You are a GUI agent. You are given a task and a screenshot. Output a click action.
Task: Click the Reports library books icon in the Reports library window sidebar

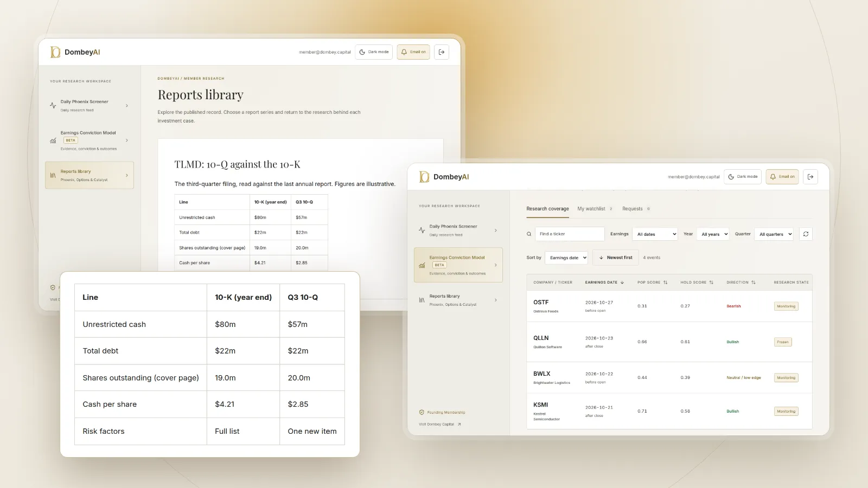coord(53,175)
